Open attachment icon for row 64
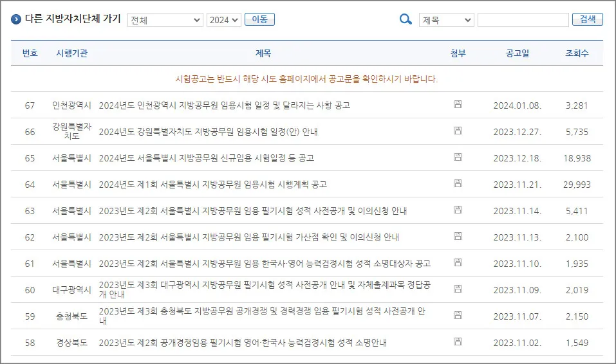This screenshot has height=364, width=616. (458, 183)
